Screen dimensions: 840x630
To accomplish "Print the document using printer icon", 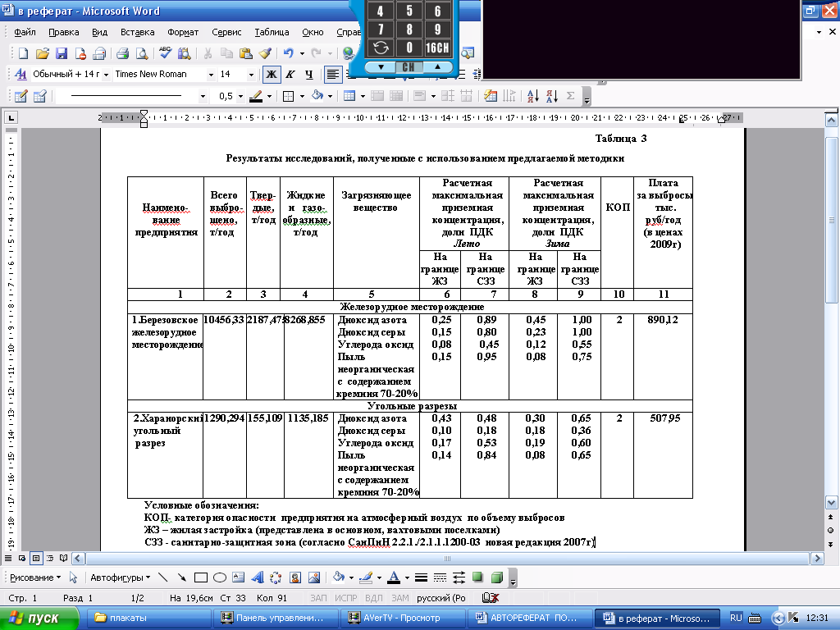I will tap(123, 53).
